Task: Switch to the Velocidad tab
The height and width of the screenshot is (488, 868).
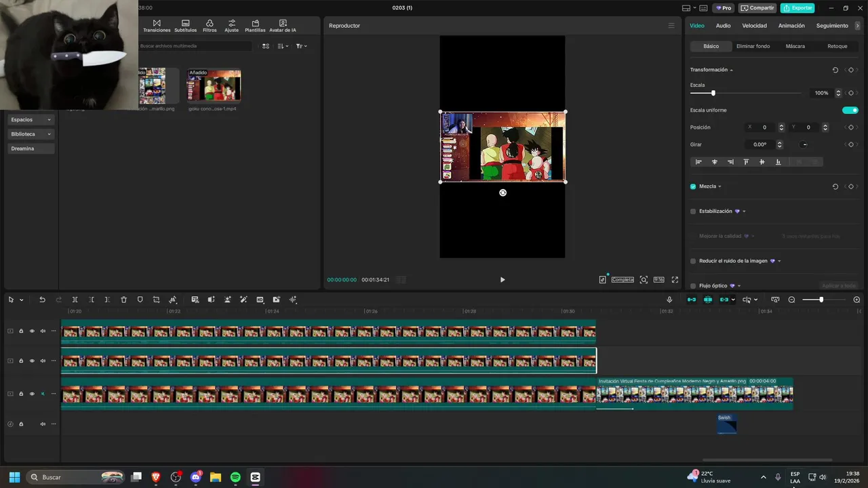Action: click(x=754, y=26)
